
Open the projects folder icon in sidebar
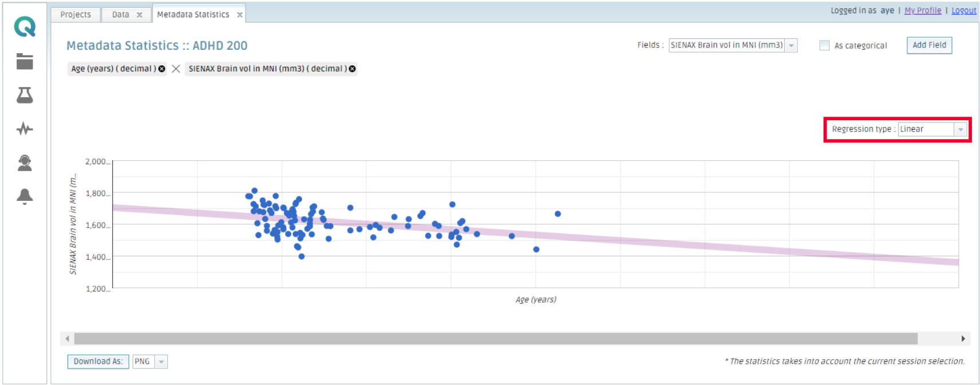pos(25,61)
